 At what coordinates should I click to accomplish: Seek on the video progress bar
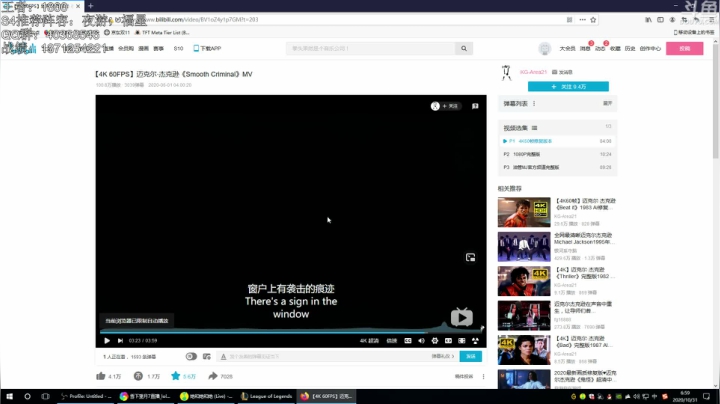(x=291, y=331)
